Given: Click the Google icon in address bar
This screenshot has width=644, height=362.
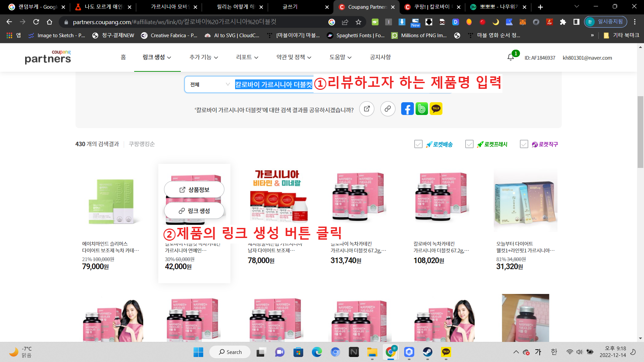Looking at the screenshot, I should [x=332, y=22].
